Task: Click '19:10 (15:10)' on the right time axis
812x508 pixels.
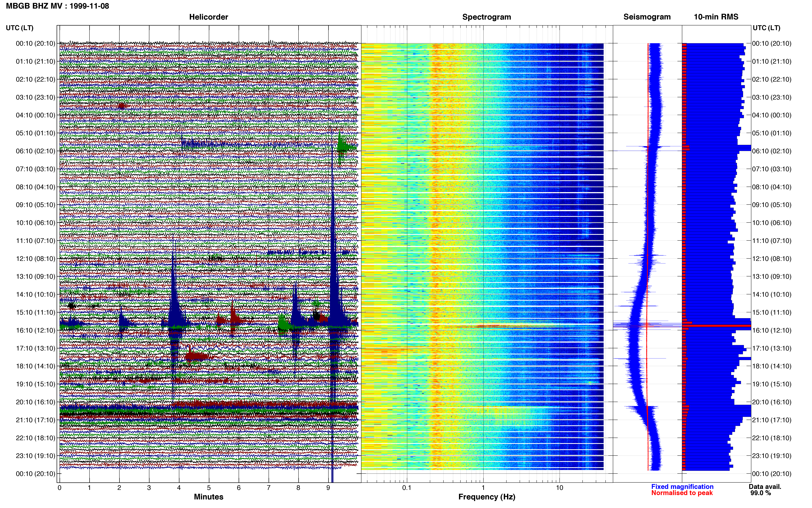Action: (x=772, y=384)
